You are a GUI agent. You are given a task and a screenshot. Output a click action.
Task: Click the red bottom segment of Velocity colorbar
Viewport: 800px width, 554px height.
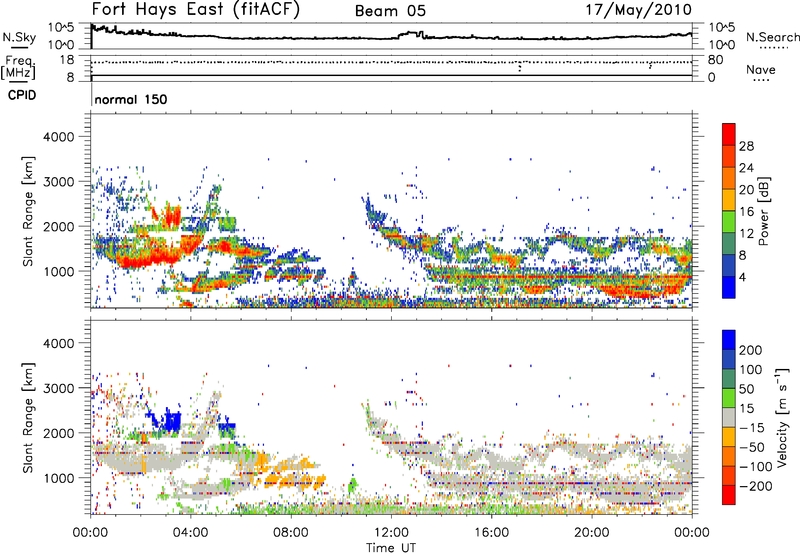(729, 495)
